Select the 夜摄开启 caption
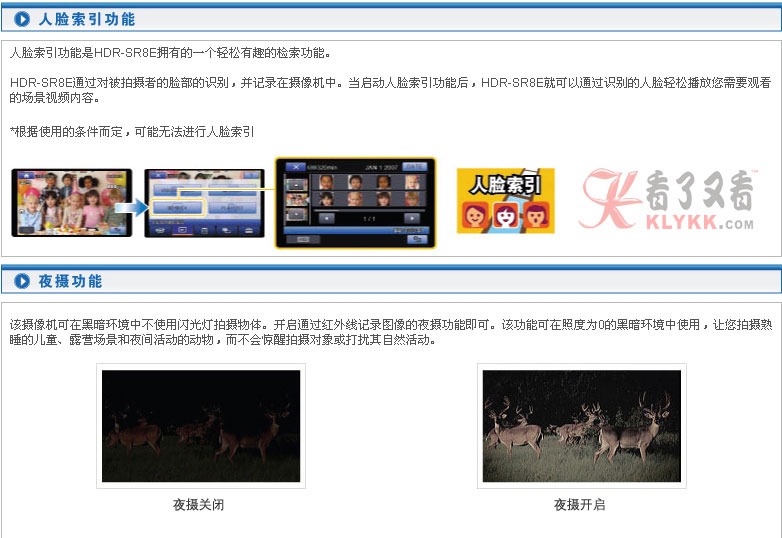 [580, 505]
